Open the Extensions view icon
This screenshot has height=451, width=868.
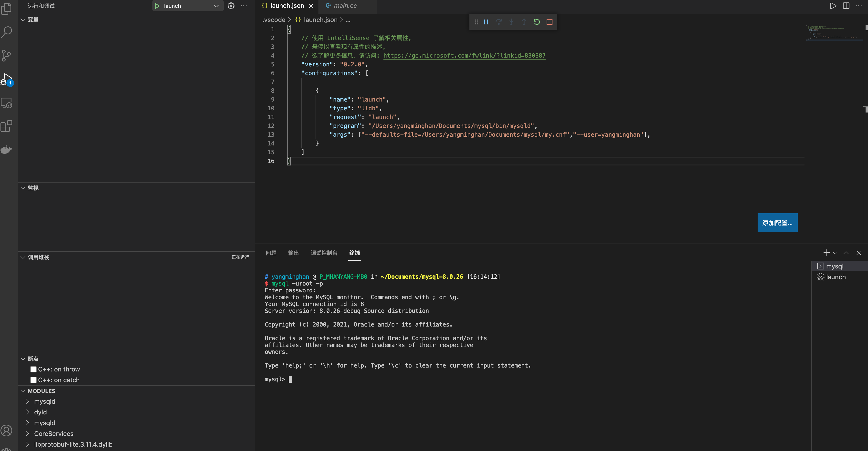(x=7, y=126)
